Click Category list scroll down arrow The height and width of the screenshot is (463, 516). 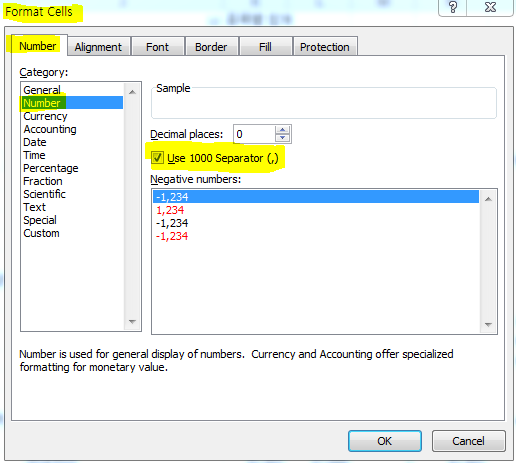coord(132,322)
